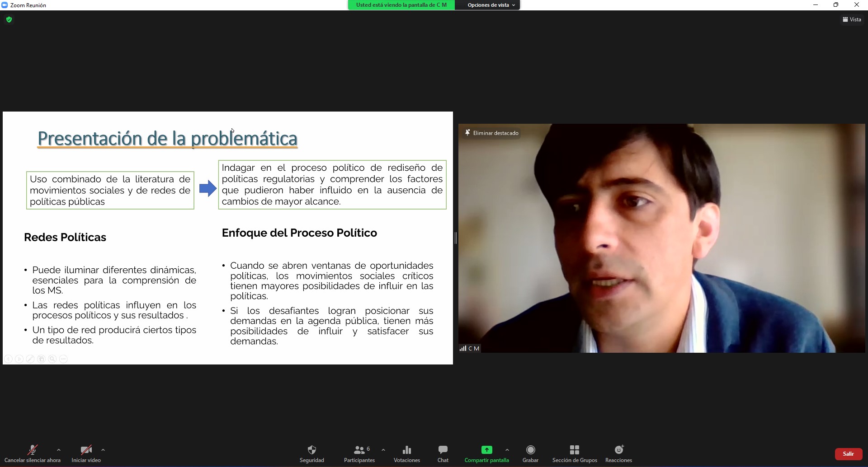This screenshot has width=868, height=467.
Task: Click the bullet starting Puede iluminar diferentes dinámicas
Action: [x=114, y=280]
